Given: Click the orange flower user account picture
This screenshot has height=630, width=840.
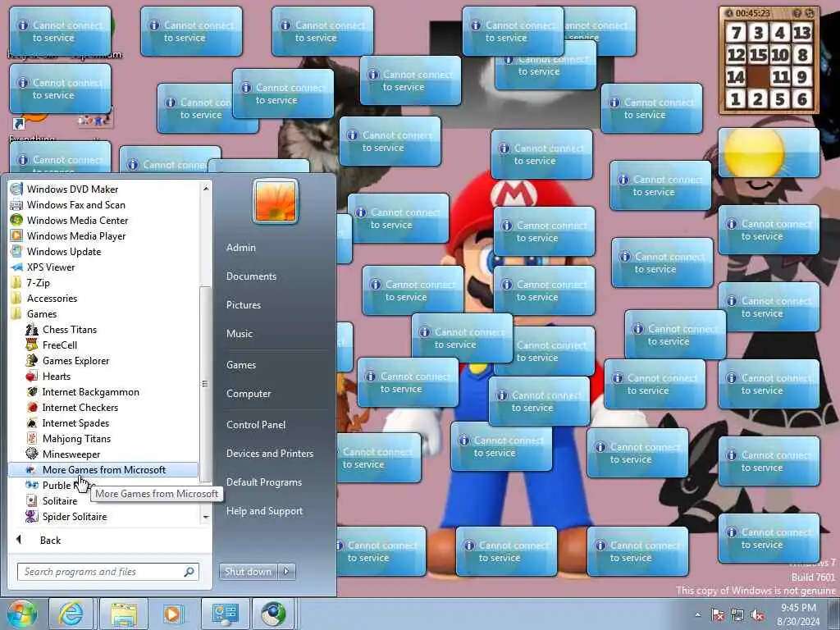Looking at the screenshot, I should (x=276, y=201).
